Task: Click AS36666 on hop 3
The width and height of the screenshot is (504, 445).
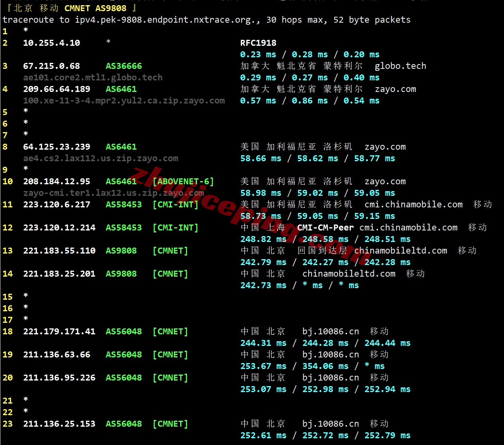Action: point(124,66)
